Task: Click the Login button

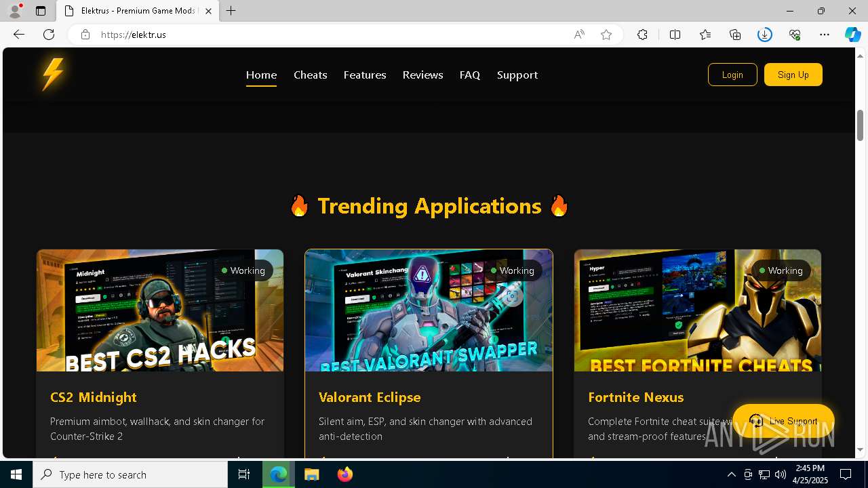Action: (x=732, y=75)
